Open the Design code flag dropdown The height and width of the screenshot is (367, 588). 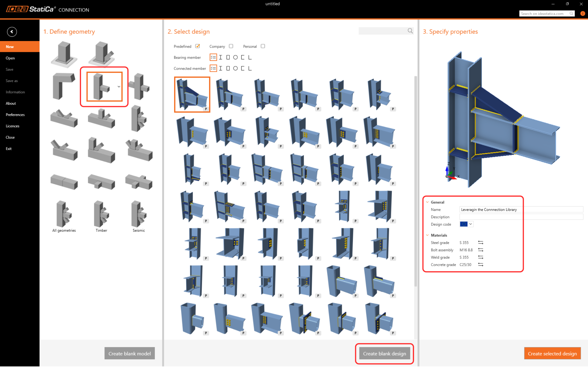point(470,224)
